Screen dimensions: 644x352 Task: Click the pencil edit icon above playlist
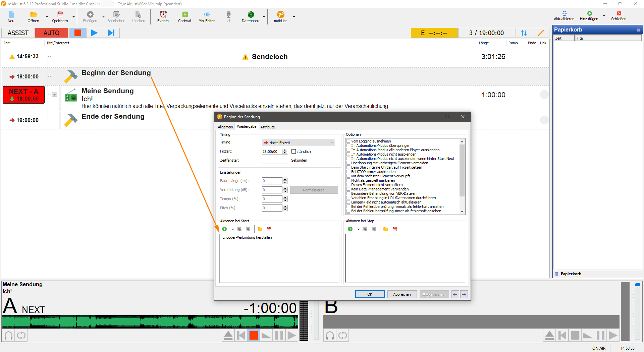pos(541,33)
